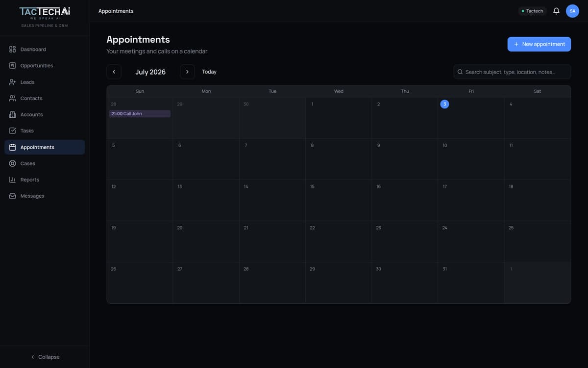Switch to Accounts page
Viewport: 588px width, 368px height.
[45, 114]
